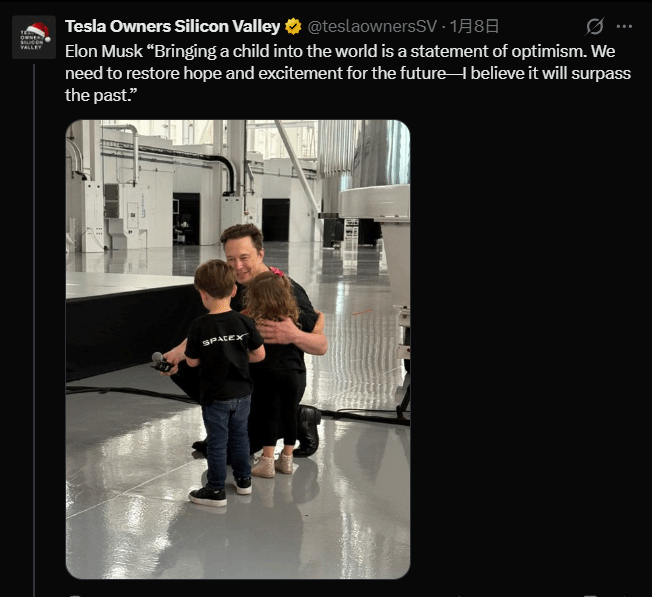Viewport: 652px width, 597px height.
Task: Open the Tesla Owners Silicon Valley display name
Action: 172,27
